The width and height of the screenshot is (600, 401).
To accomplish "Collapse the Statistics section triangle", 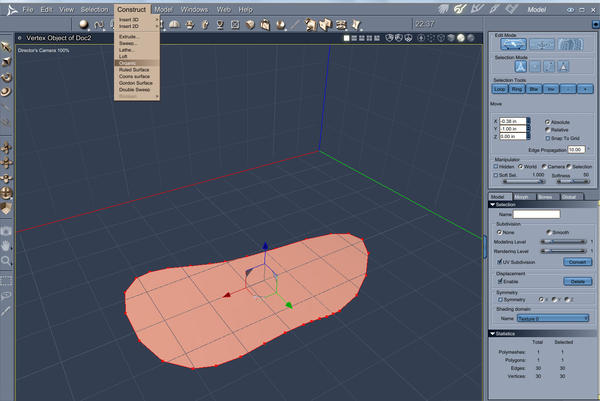I will tap(492, 334).
